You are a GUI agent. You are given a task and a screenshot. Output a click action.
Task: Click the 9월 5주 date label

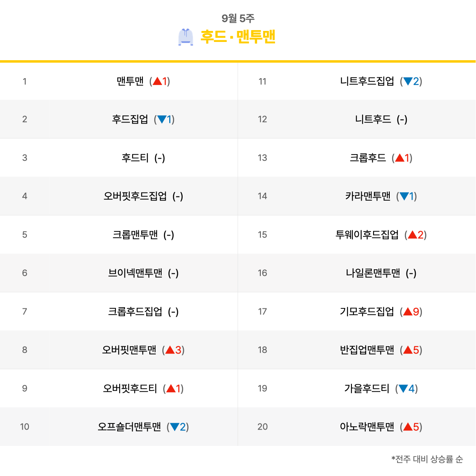[x=238, y=19]
